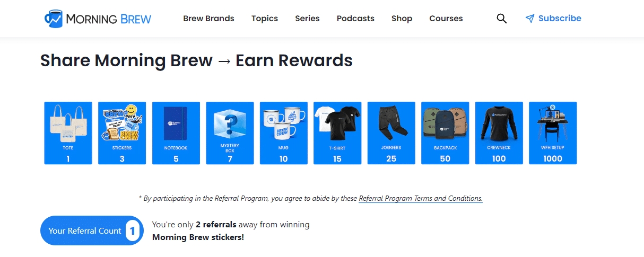Go to the Podcasts section

pyautogui.click(x=355, y=19)
